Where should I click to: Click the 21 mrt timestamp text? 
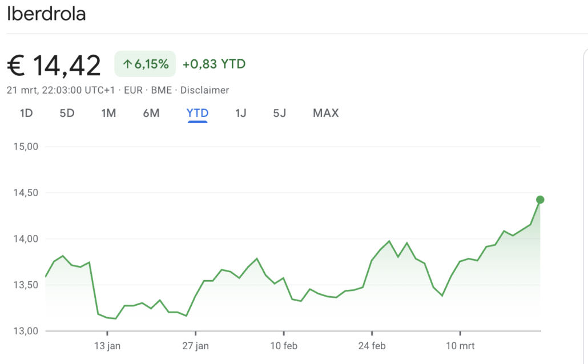pyautogui.click(x=61, y=90)
